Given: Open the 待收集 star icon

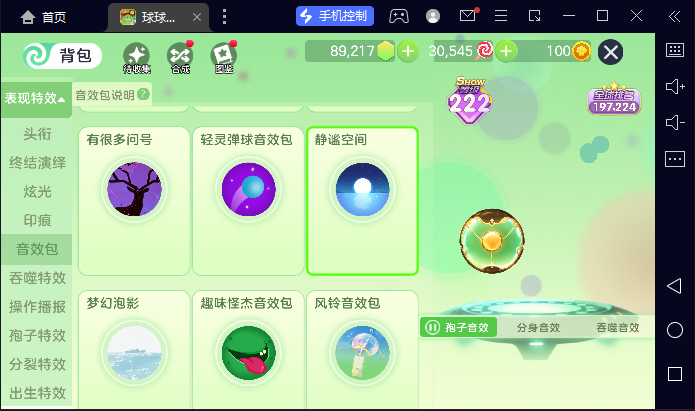Looking at the screenshot, I should tap(137, 58).
